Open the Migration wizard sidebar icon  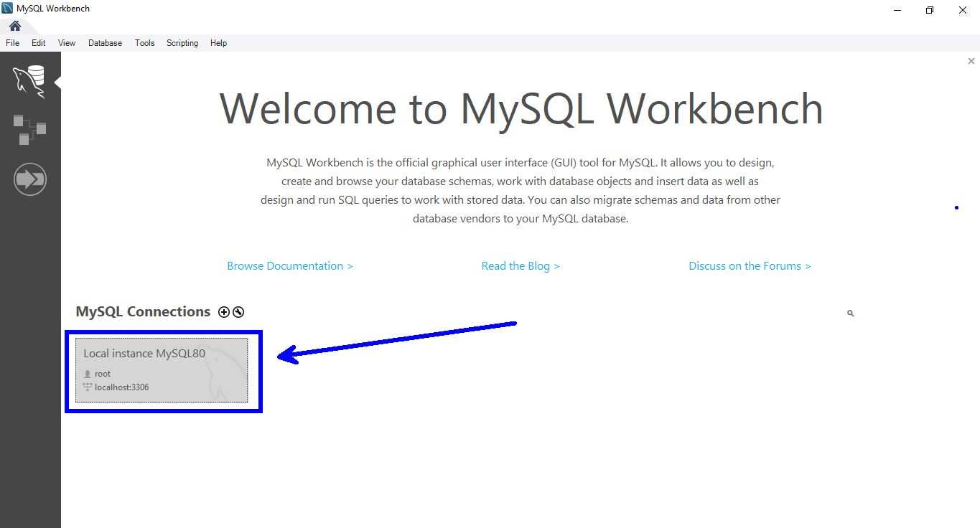tap(29, 179)
